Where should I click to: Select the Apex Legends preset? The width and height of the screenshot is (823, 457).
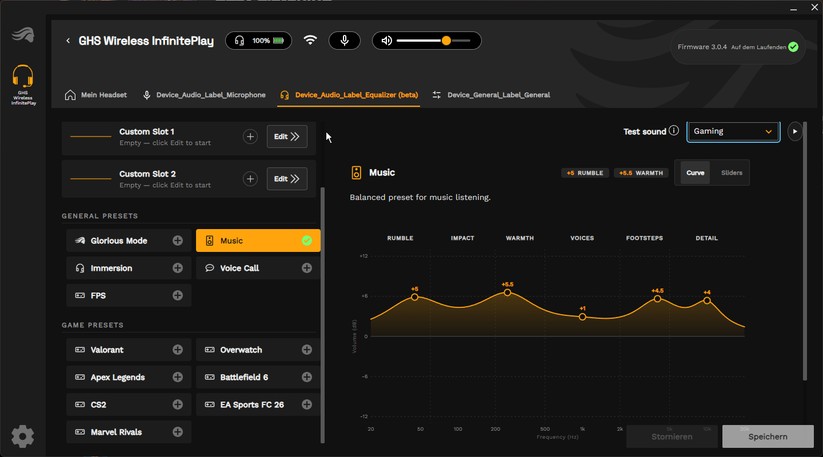(129, 377)
